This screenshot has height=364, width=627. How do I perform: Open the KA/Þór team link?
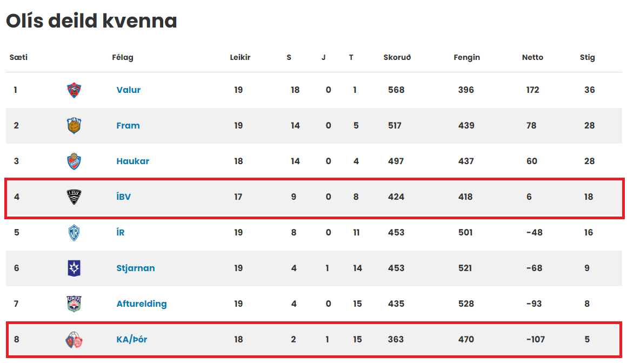(x=132, y=339)
